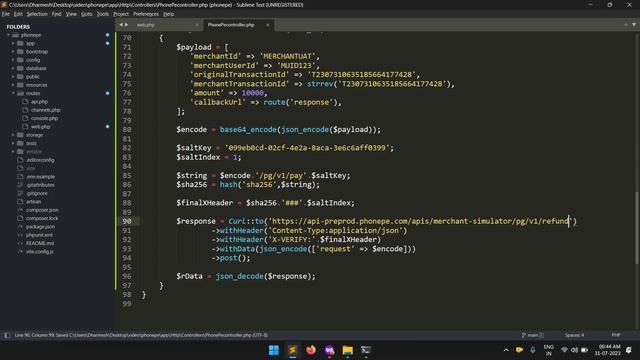Open package.json in the sidebar
This screenshot has width=640, height=360.
(40, 227)
